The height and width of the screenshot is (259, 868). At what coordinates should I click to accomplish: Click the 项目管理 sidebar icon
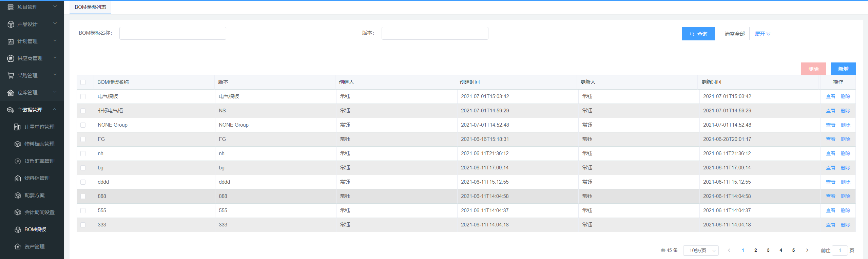click(x=11, y=7)
